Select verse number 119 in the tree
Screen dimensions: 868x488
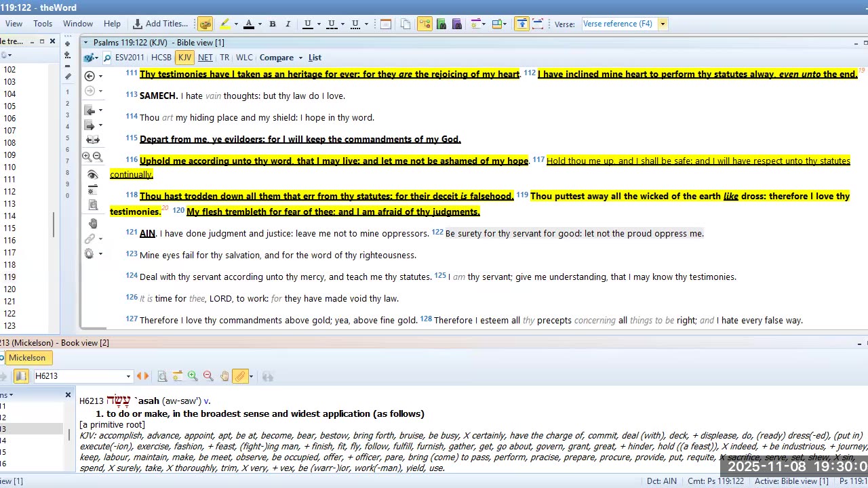click(x=9, y=277)
